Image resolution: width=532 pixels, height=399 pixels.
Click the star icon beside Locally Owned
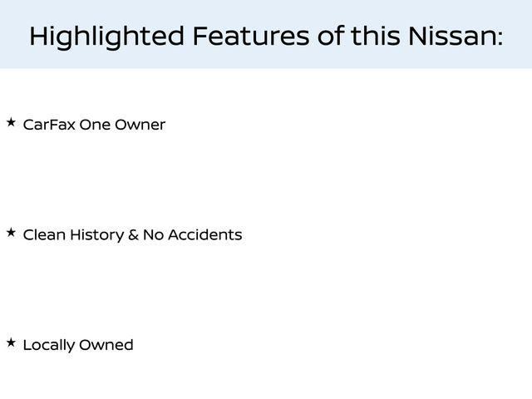[11, 342]
